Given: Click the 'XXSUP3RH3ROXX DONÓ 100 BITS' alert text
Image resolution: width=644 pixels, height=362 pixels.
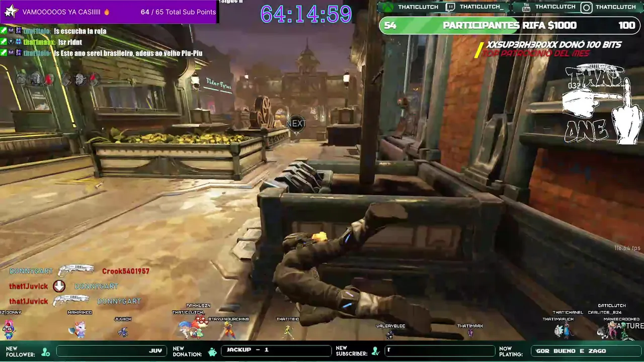Looking at the screenshot, I should click(x=554, y=45).
